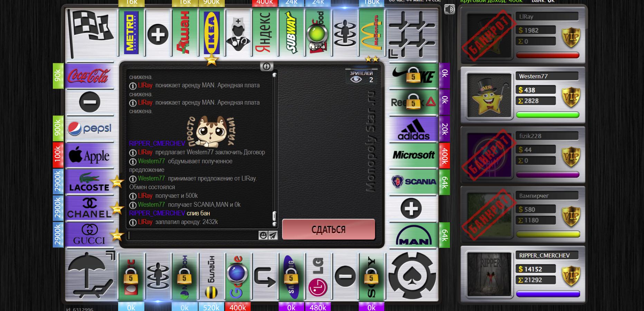Click the teleport figure tile in top row
This screenshot has height=311, width=644.
coord(345,34)
